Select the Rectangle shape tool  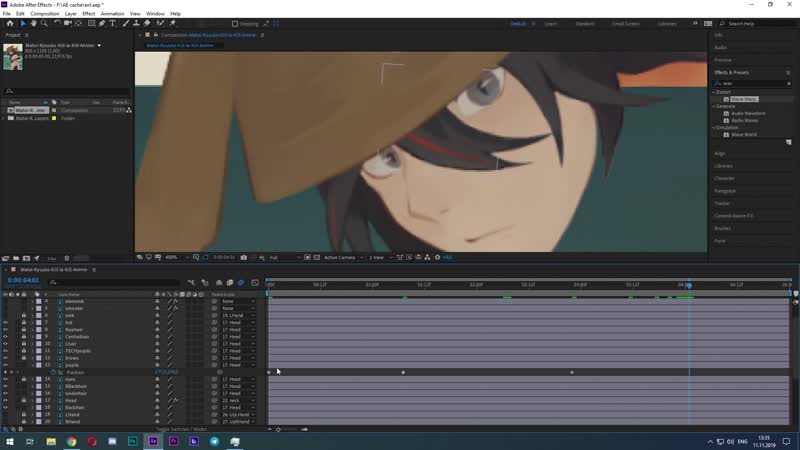pos(91,23)
